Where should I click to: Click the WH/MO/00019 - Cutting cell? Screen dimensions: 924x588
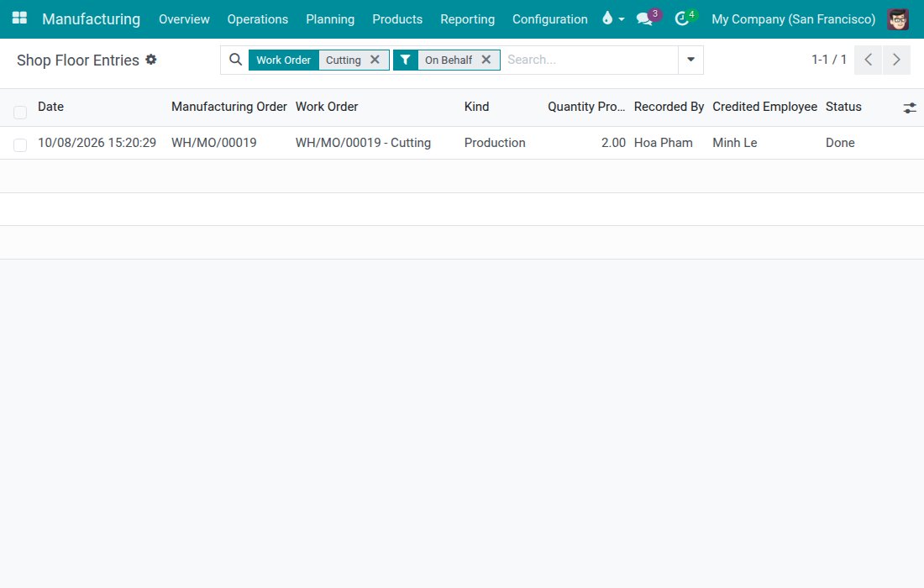[x=363, y=143]
